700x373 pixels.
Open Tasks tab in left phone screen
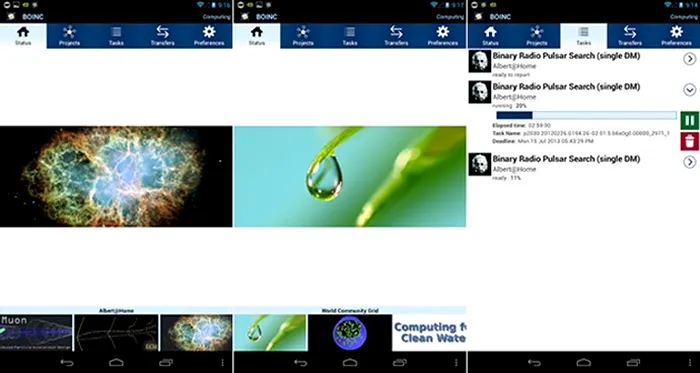(116, 36)
